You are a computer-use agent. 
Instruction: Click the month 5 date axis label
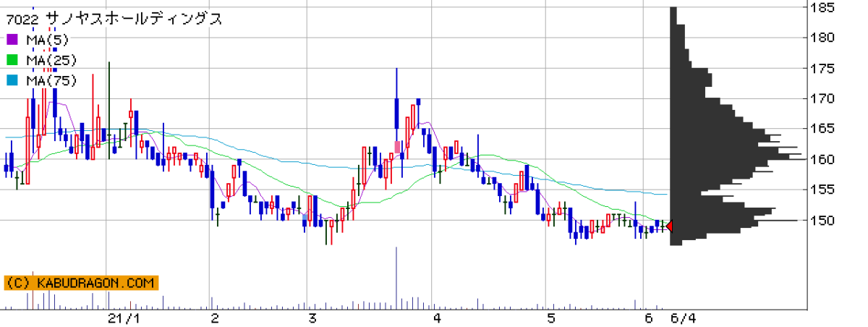pos(551,318)
